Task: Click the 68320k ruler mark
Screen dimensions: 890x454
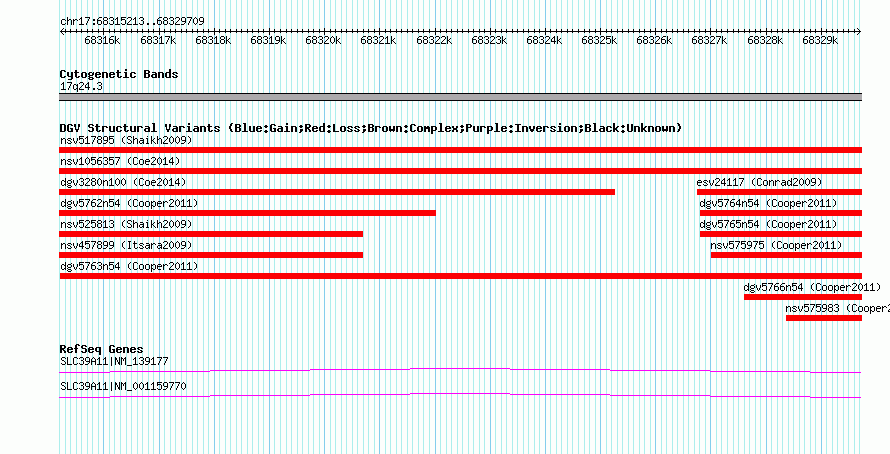Action: 323,41
